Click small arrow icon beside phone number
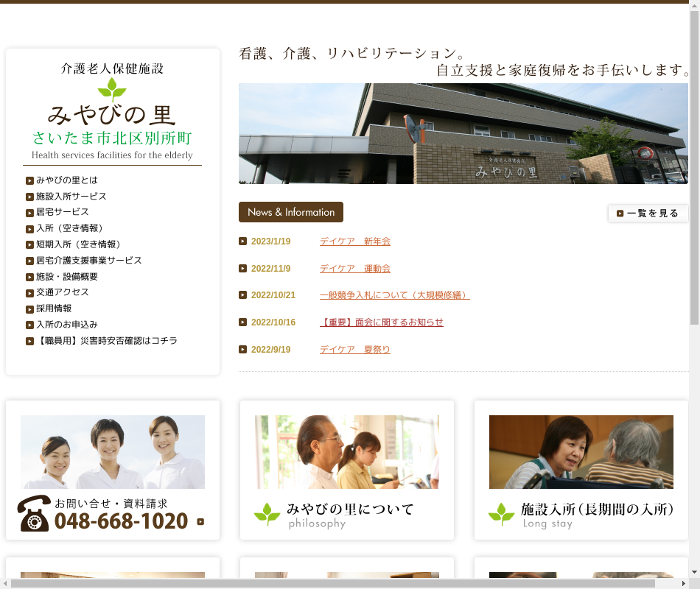The height and width of the screenshot is (589, 700). coord(200,521)
